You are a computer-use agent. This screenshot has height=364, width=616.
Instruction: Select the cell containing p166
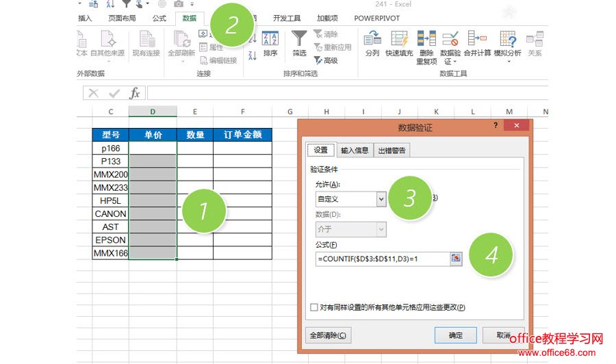pyautogui.click(x=110, y=148)
